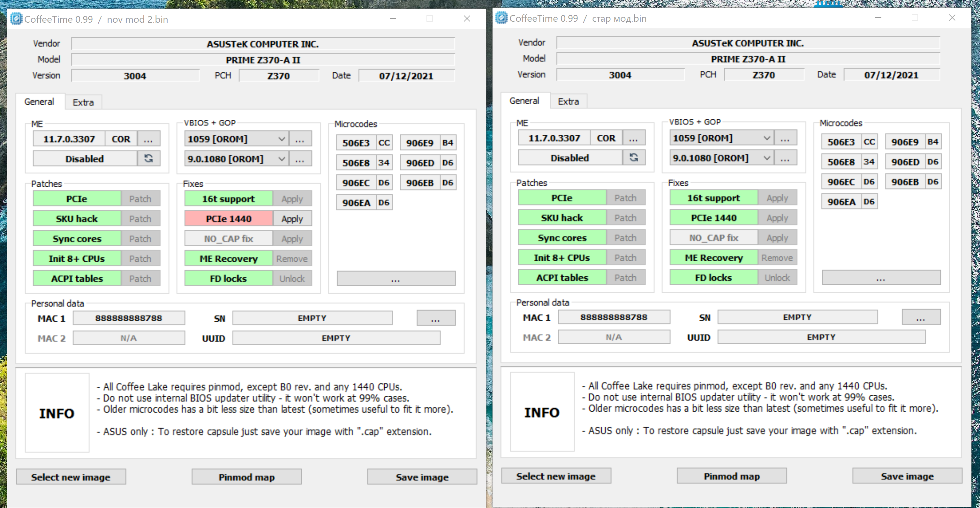Screen dimensions: 980x508
Task: Click Personal data ellipsis button in left window
Action: [436, 318]
